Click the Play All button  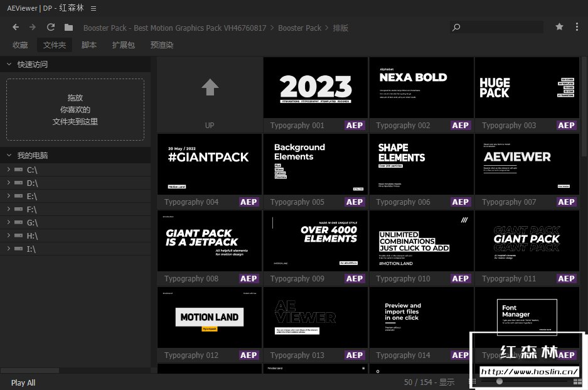[x=23, y=383]
